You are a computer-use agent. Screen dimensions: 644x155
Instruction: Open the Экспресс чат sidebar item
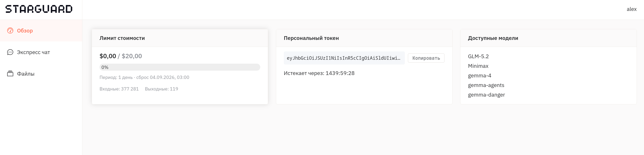click(41, 52)
